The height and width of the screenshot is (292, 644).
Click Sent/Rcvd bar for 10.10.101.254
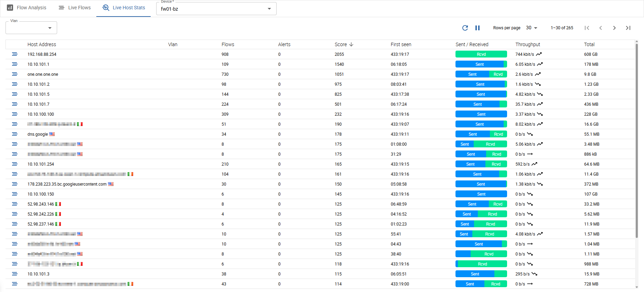(481, 164)
